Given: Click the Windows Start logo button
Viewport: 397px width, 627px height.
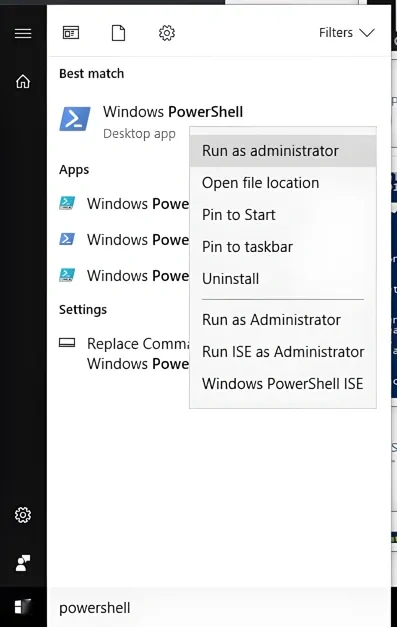Looking at the screenshot, I should tap(23, 607).
